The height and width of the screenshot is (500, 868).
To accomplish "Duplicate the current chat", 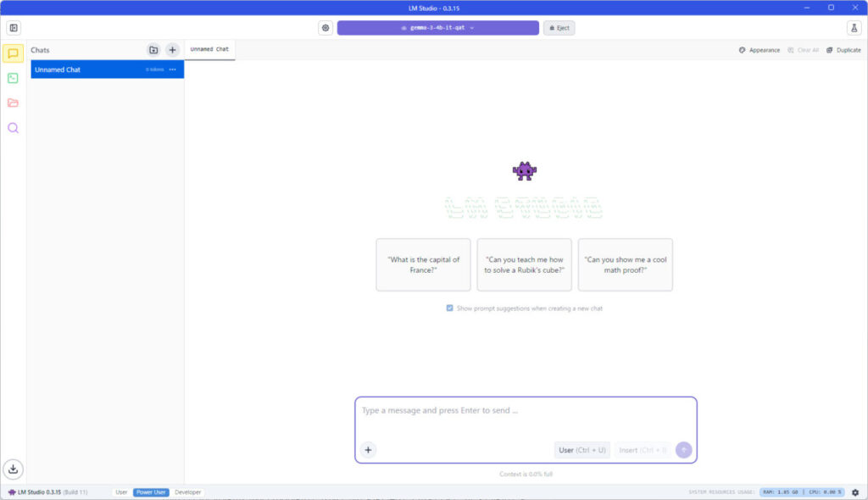I will 843,50.
